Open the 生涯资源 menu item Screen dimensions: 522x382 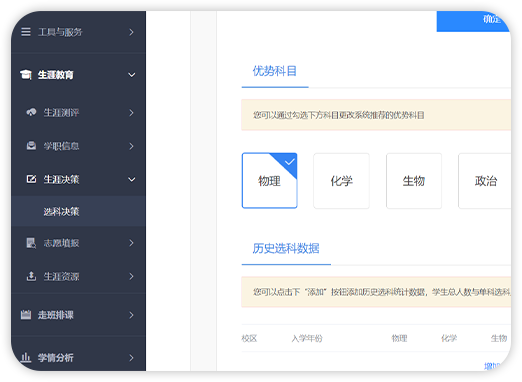point(78,276)
